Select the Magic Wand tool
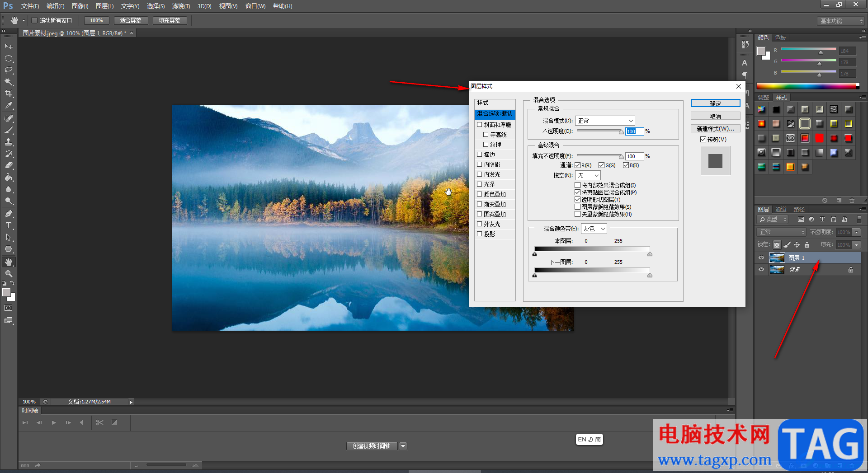 (9, 82)
